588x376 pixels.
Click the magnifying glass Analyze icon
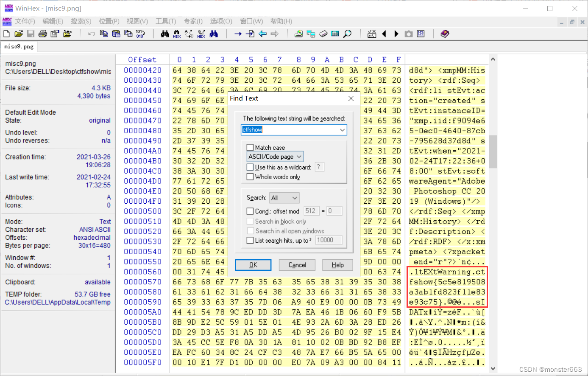[347, 34]
